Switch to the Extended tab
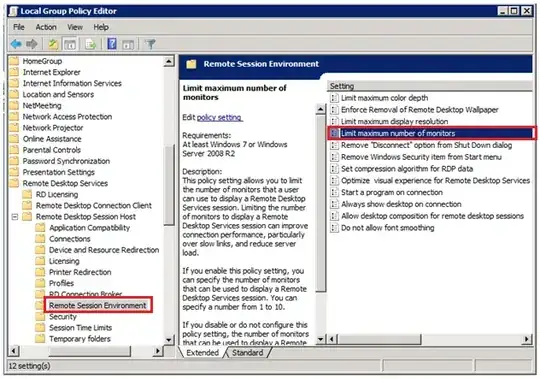Screen dimensions: 540x379 202,352
